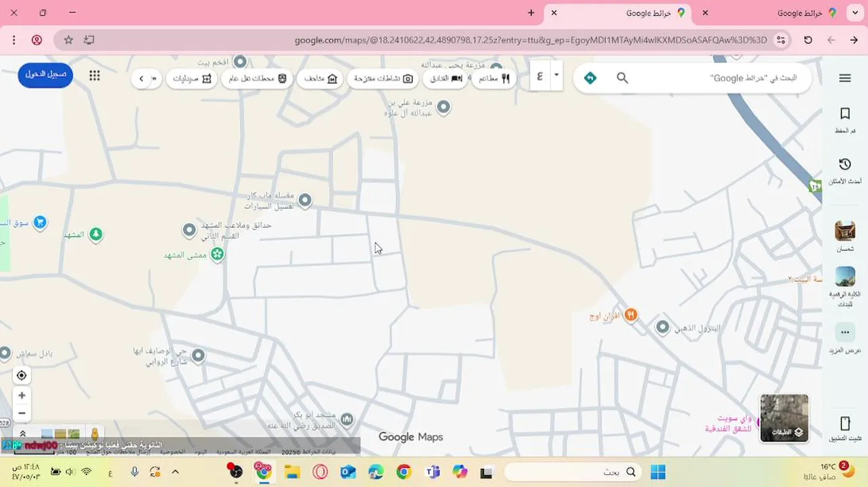
Task: Open the Outlook taskbar icon
Action: [348, 472]
